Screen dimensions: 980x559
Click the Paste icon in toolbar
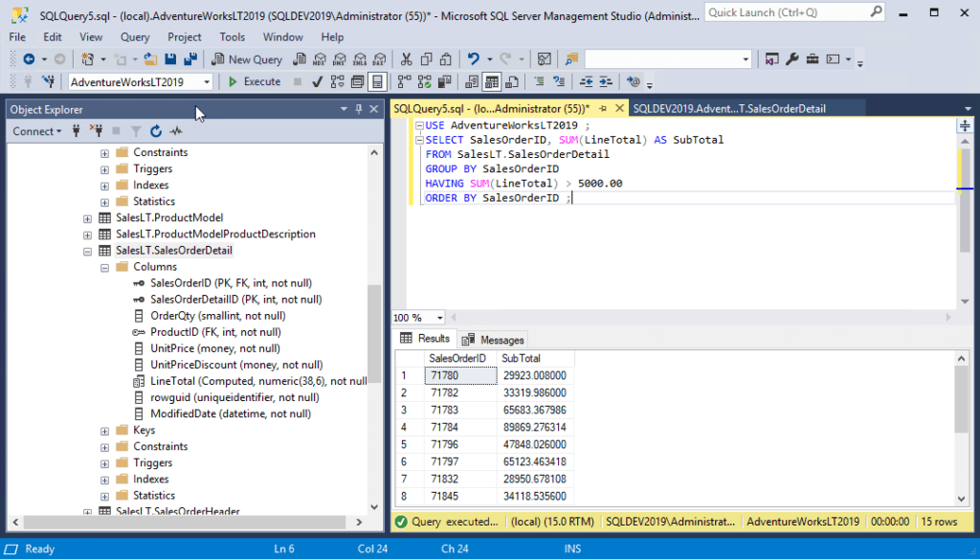point(446,59)
